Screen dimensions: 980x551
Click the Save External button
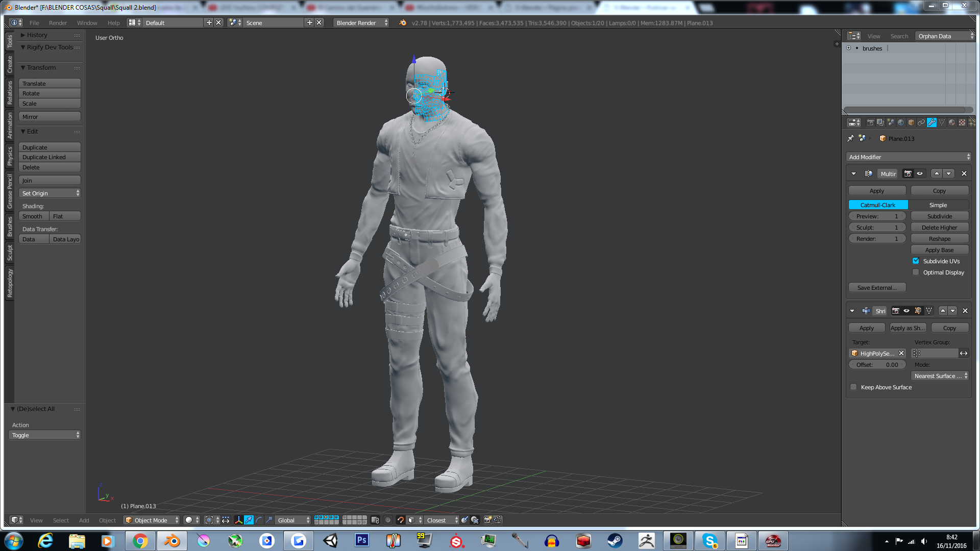point(877,287)
